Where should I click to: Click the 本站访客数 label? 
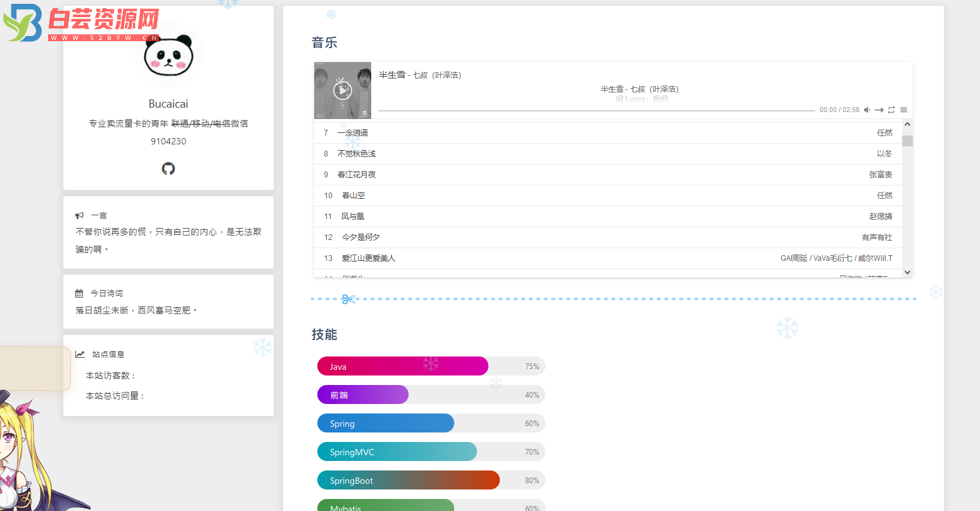coord(111,375)
